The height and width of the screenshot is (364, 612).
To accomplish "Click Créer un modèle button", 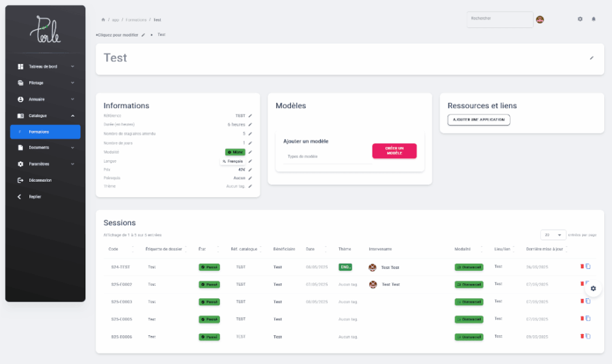I will click(394, 151).
